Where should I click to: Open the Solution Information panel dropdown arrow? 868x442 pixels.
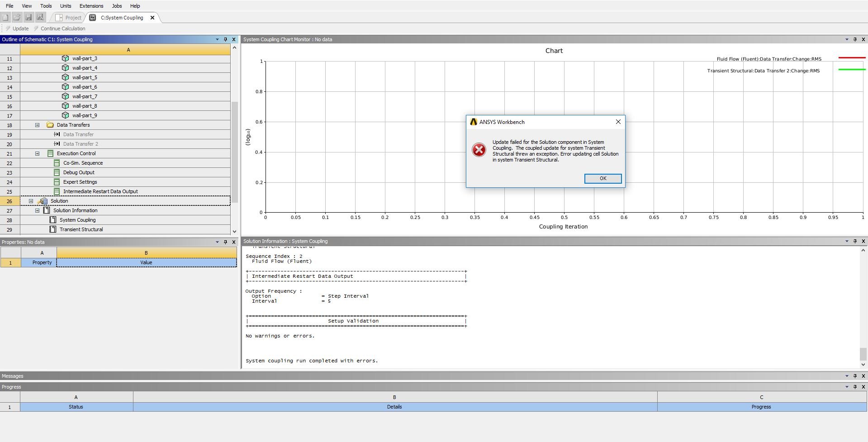(x=847, y=241)
